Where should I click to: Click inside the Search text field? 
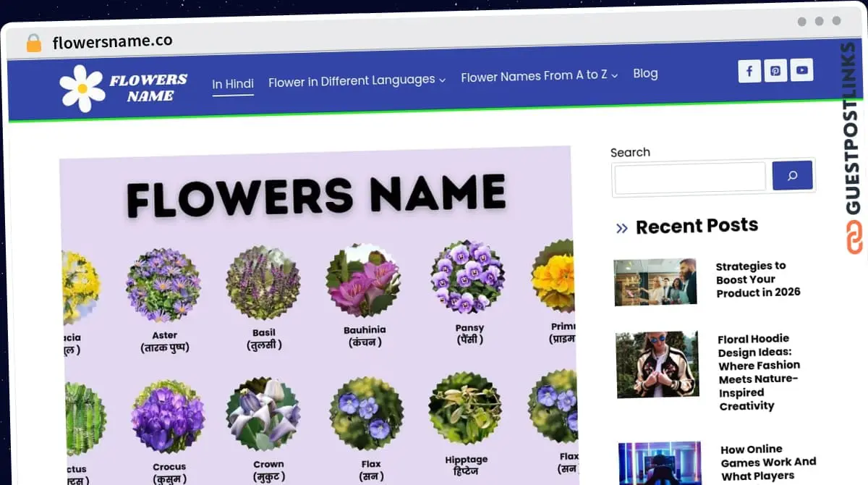click(x=689, y=177)
